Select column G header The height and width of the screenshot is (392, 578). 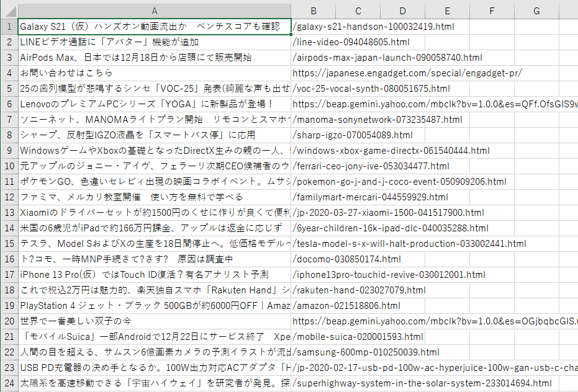click(x=536, y=11)
